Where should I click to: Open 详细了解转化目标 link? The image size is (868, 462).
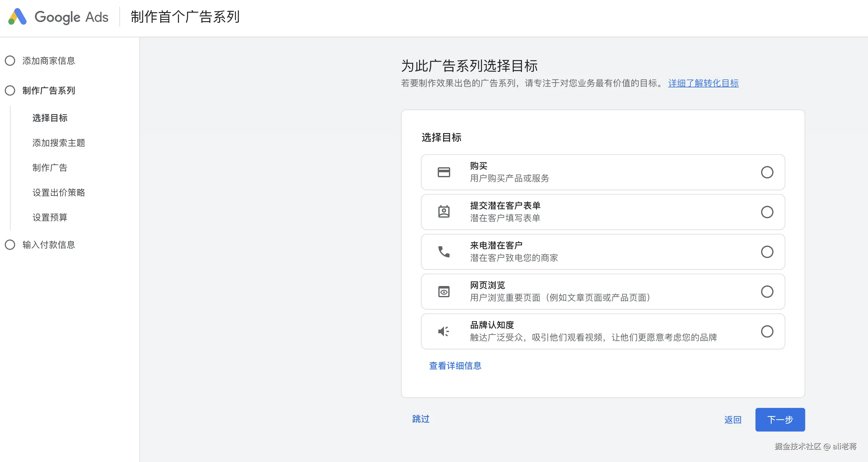pyautogui.click(x=703, y=83)
